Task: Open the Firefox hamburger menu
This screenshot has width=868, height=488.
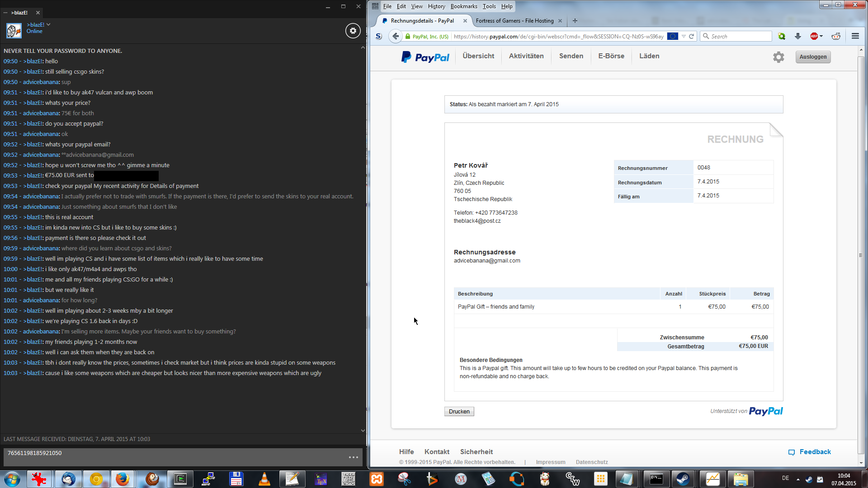Action: click(x=855, y=37)
